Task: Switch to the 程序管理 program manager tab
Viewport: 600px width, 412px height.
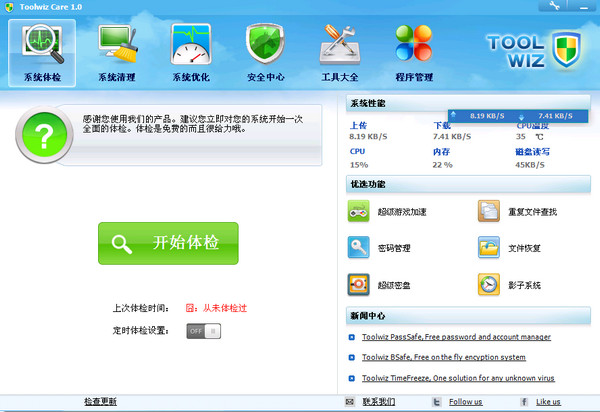Action: tap(414, 53)
